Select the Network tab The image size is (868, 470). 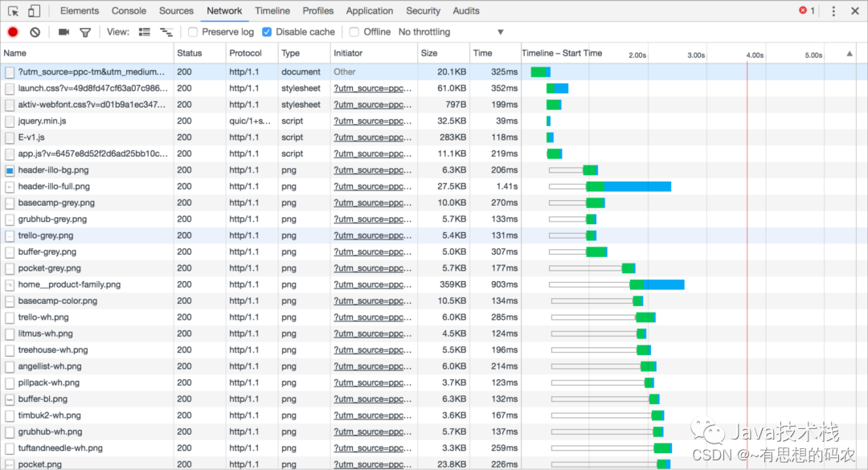click(x=224, y=11)
